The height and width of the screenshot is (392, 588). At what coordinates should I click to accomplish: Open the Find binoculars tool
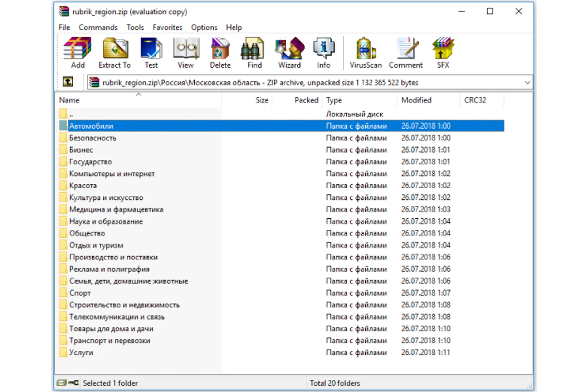tap(254, 52)
